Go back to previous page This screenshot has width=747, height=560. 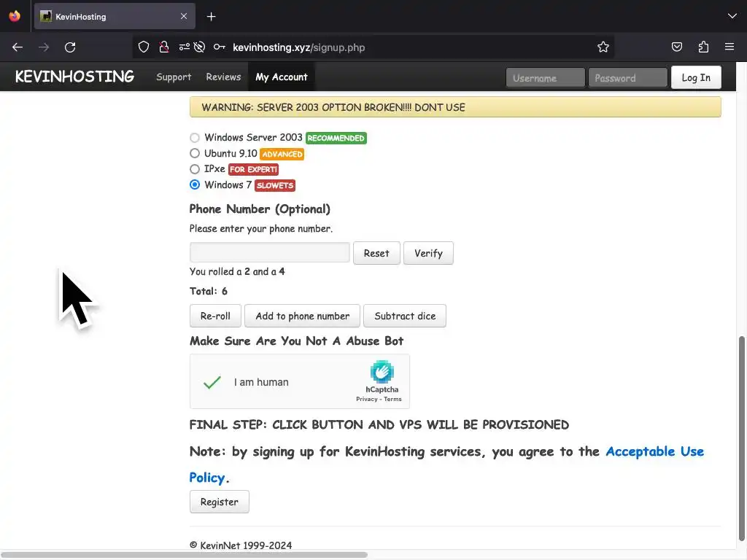[x=18, y=47]
